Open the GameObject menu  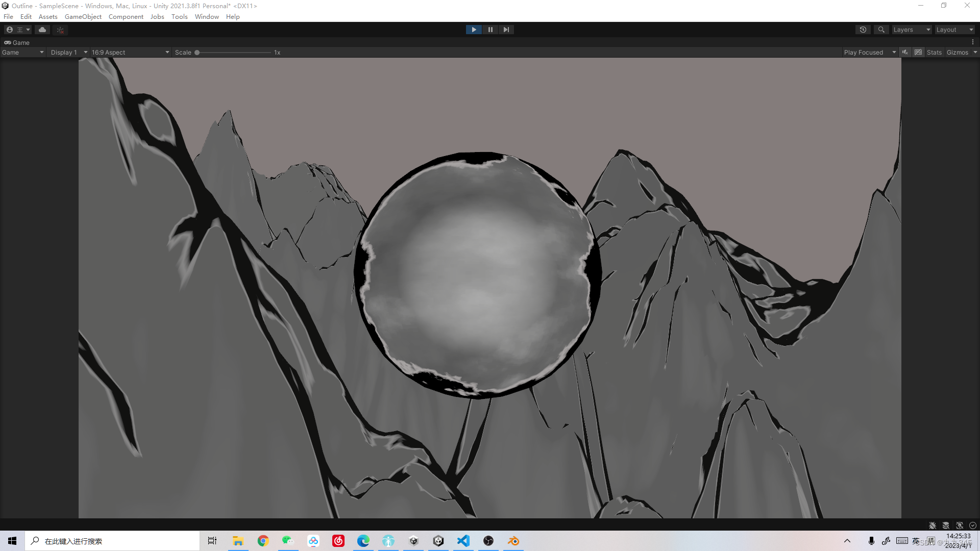tap(83, 16)
